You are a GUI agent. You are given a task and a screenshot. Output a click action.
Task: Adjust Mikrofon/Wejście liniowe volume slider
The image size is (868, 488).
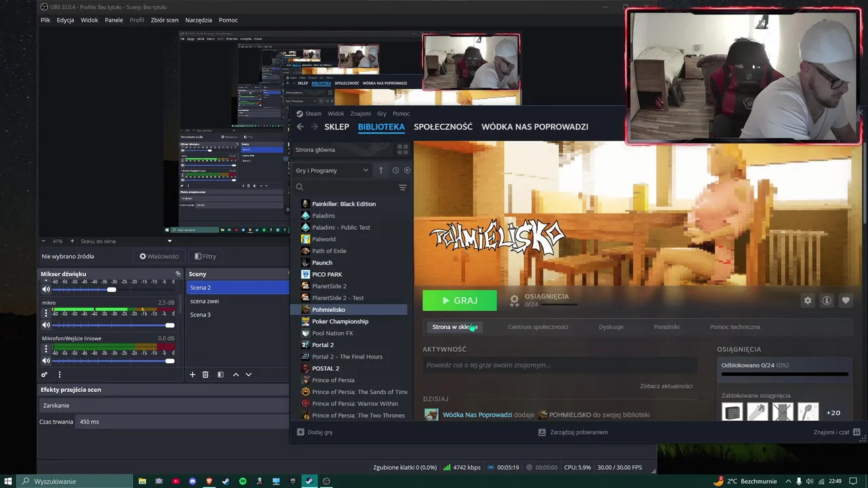[113, 361]
